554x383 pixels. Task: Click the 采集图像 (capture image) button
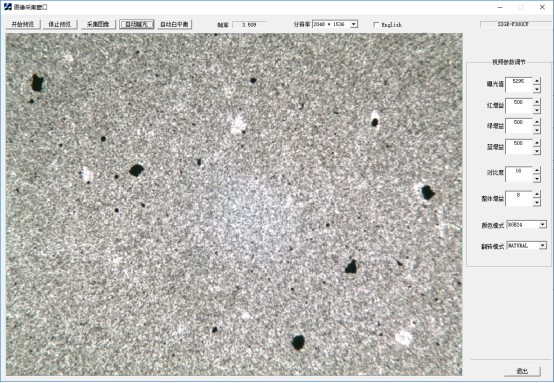coord(98,24)
